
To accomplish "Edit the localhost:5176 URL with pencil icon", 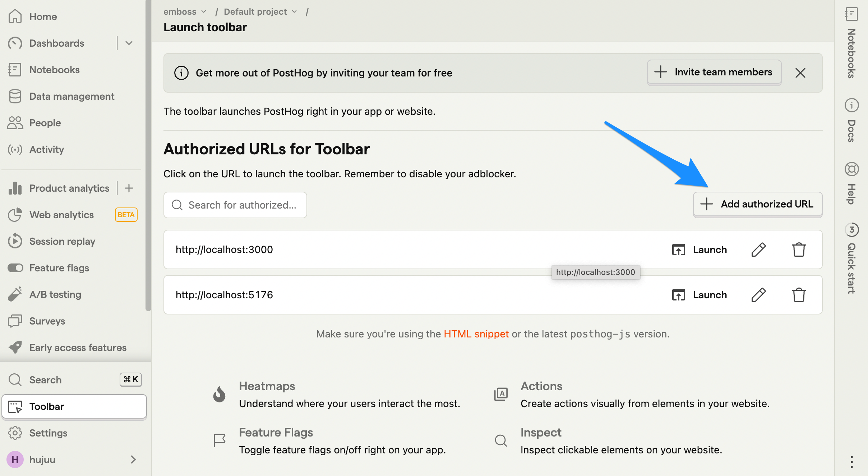I will coord(758,295).
